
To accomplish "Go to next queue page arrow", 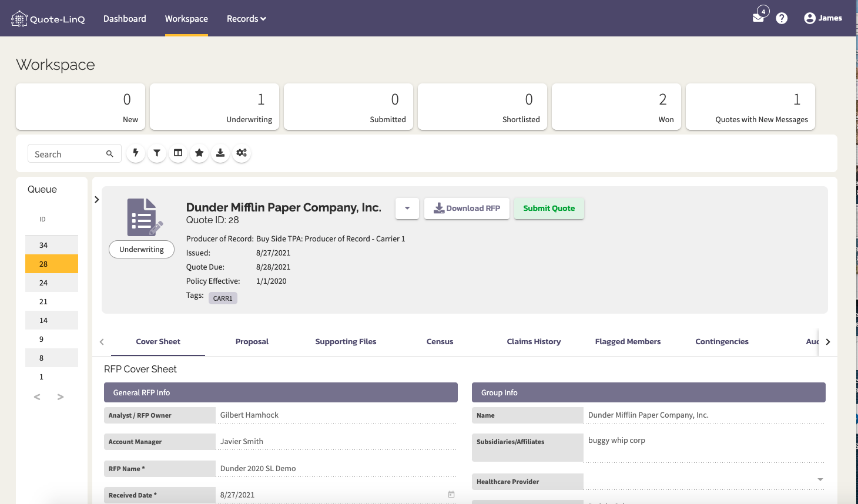I will pos(61,397).
